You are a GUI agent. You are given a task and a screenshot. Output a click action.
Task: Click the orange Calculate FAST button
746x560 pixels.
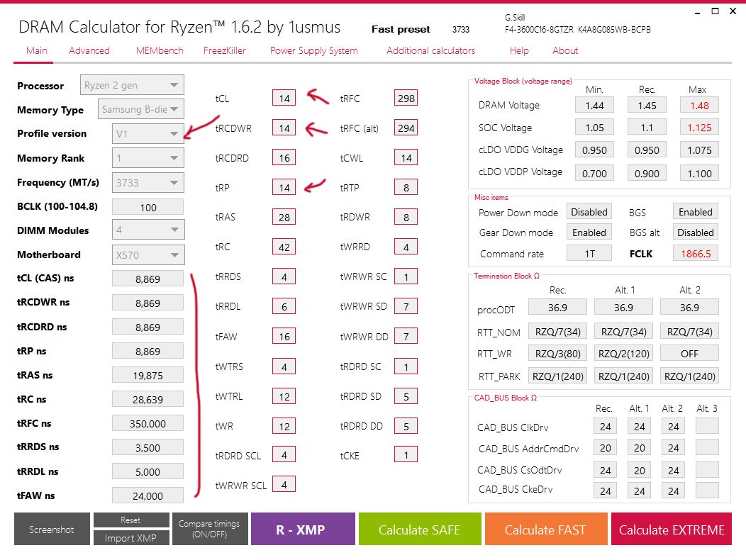point(546,529)
